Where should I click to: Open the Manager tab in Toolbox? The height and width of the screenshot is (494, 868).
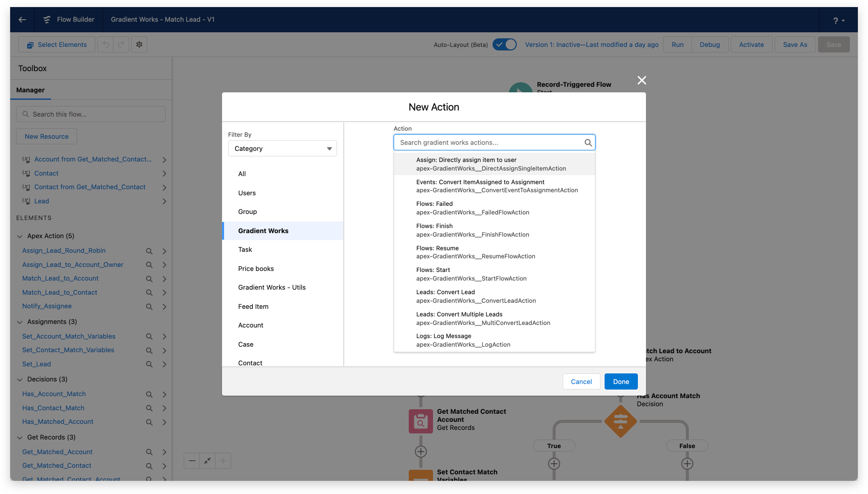click(30, 90)
